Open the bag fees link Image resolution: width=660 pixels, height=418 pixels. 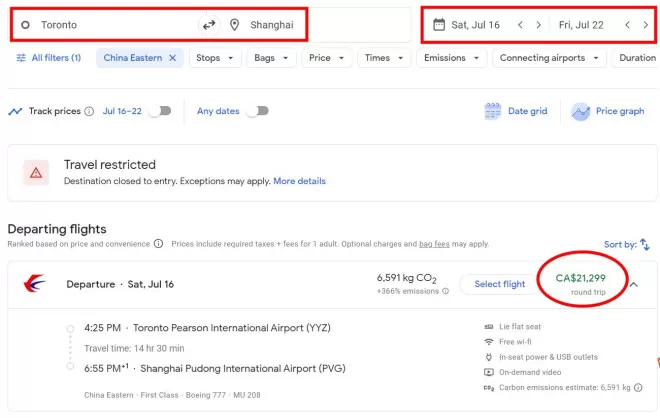[434, 244]
